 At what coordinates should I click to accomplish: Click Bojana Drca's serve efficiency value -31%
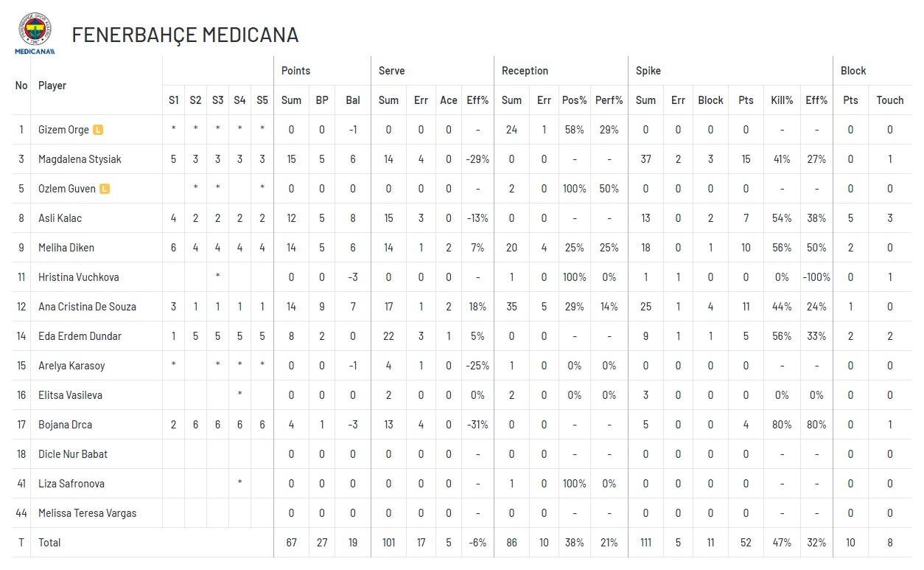(477, 425)
